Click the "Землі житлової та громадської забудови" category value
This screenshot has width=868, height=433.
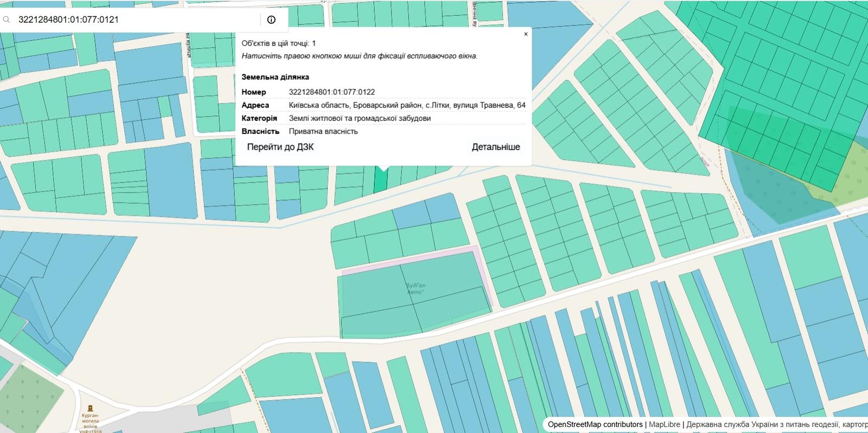(x=360, y=118)
